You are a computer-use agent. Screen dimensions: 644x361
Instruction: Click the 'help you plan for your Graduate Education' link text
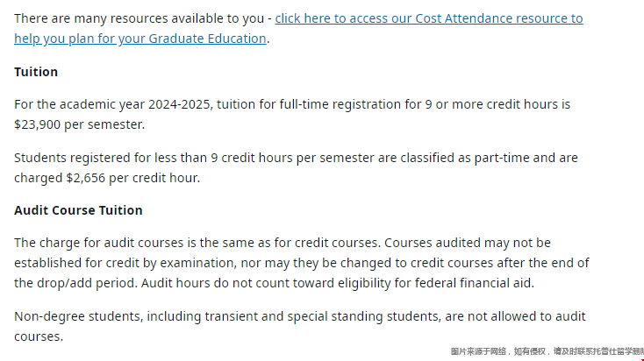[x=140, y=39]
